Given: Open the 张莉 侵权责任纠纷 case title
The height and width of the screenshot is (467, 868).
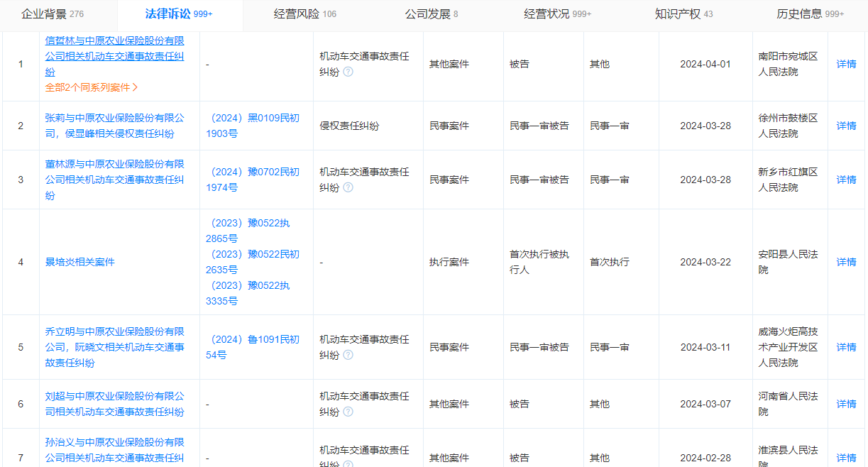Looking at the screenshot, I should [x=115, y=126].
